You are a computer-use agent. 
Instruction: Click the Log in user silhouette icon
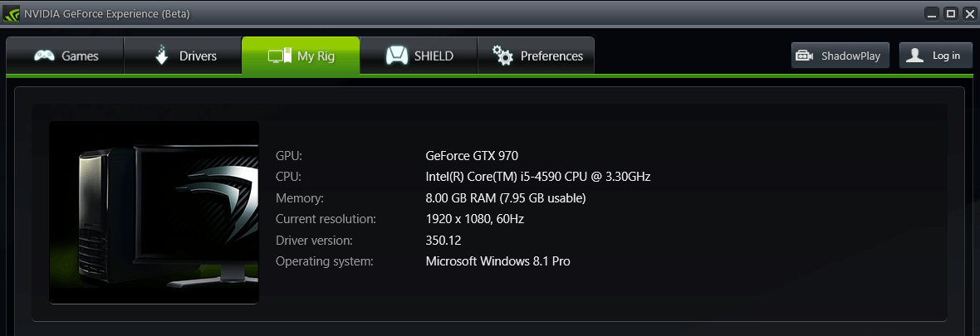[x=914, y=56]
